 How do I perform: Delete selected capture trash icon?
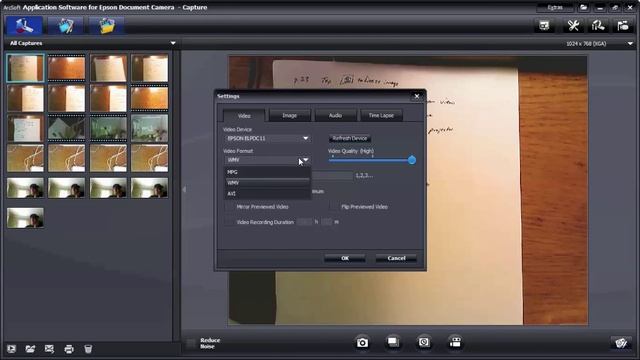(88, 349)
